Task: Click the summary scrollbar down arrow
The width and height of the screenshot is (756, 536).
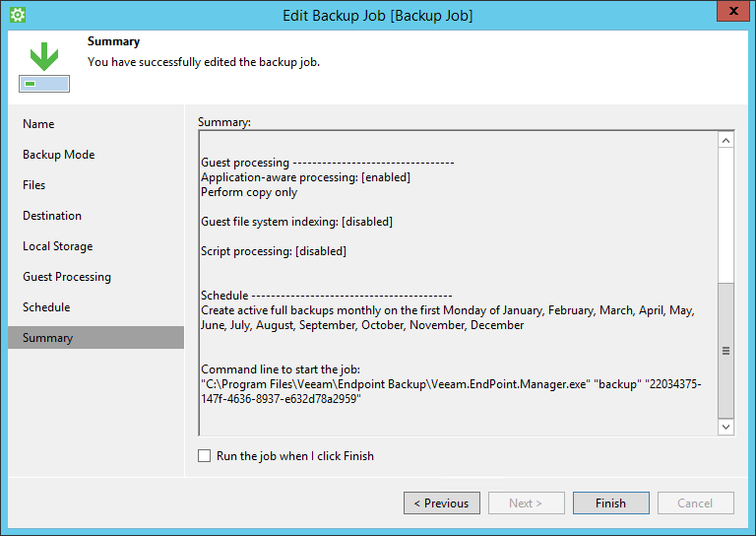Action: (725, 427)
